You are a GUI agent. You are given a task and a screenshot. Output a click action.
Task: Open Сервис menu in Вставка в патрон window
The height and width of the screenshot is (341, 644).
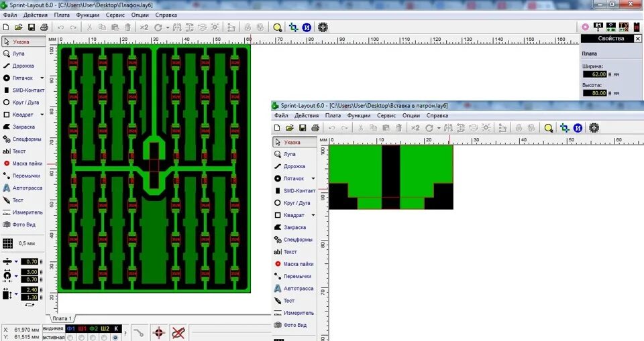pos(386,116)
